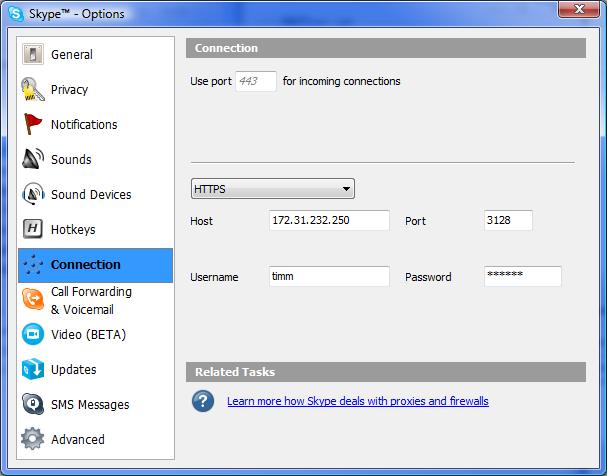Click the Connection dots icon
This screenshot has width=608, height=476.
point(33,264)
